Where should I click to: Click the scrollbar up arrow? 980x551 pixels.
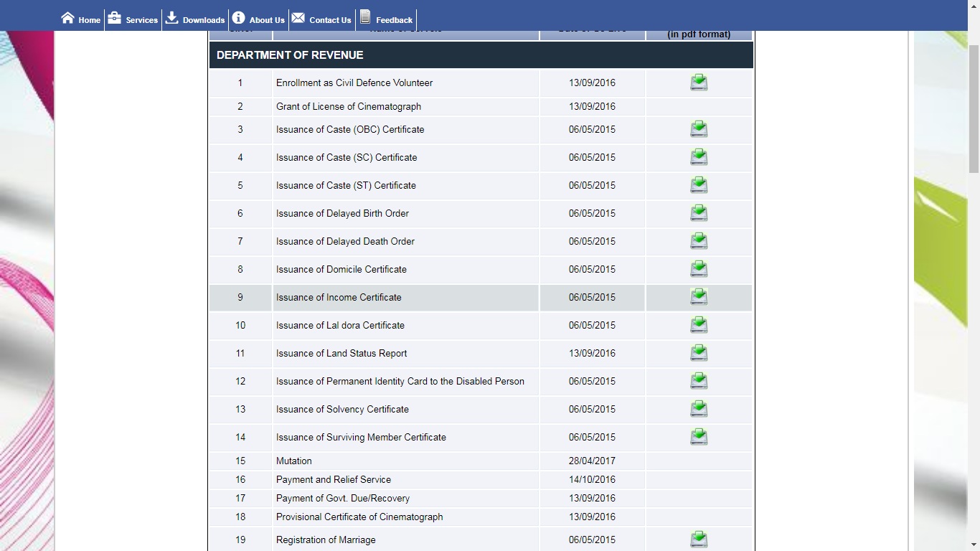974,33
